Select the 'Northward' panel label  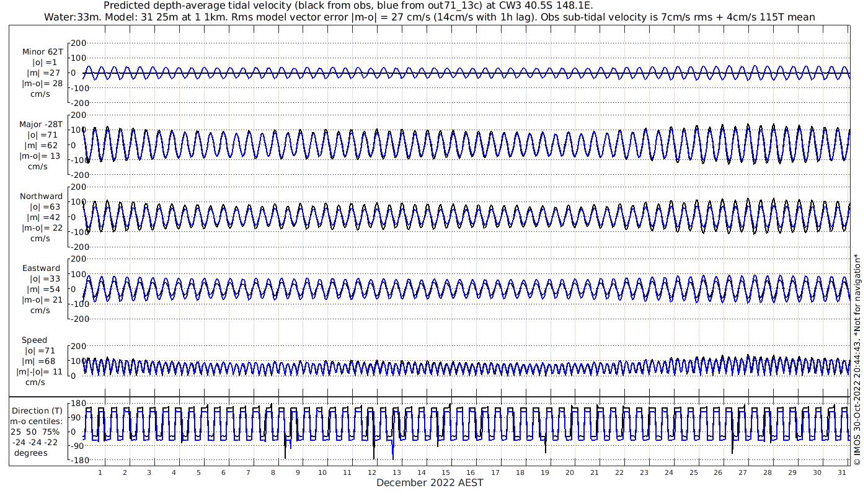click(x=41, y=197)
